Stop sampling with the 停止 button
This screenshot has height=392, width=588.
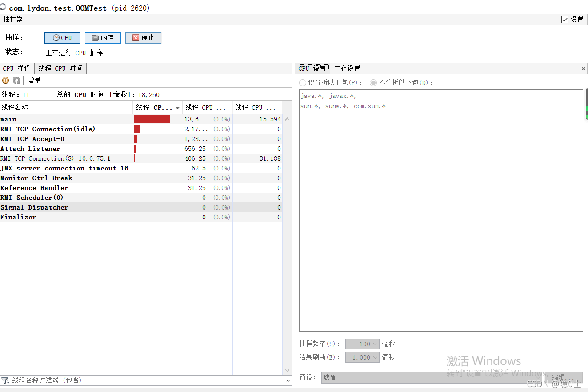click(143, 38)
